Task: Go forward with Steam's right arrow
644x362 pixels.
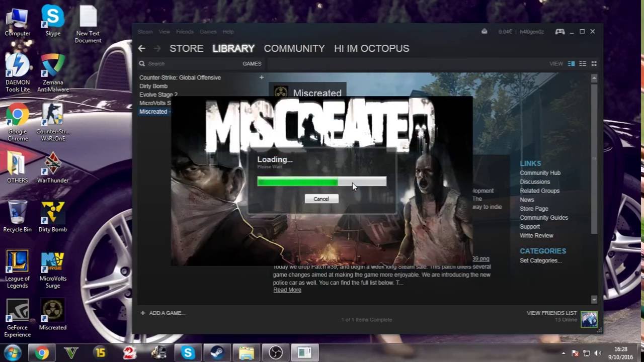Action: (x=157, y=48)
